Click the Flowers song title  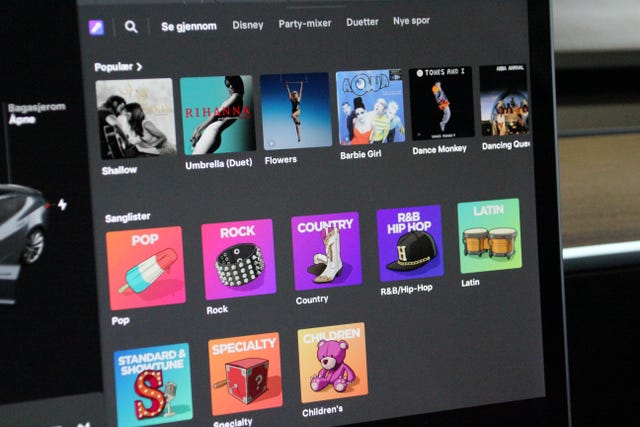(280, 160)
